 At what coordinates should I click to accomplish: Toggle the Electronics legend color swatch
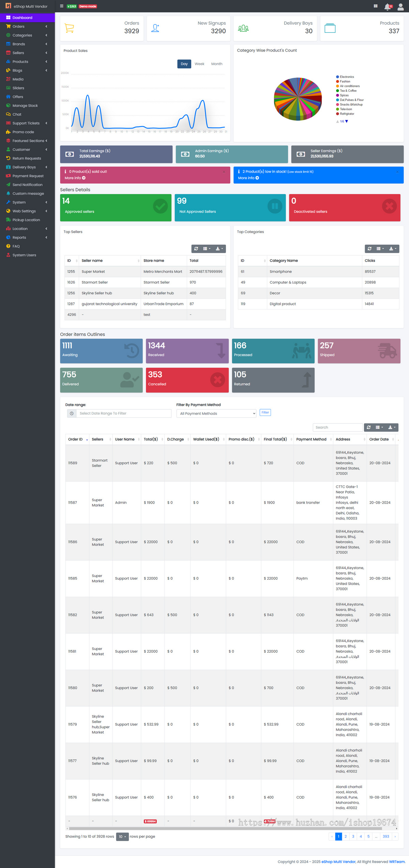click(337, 77)
